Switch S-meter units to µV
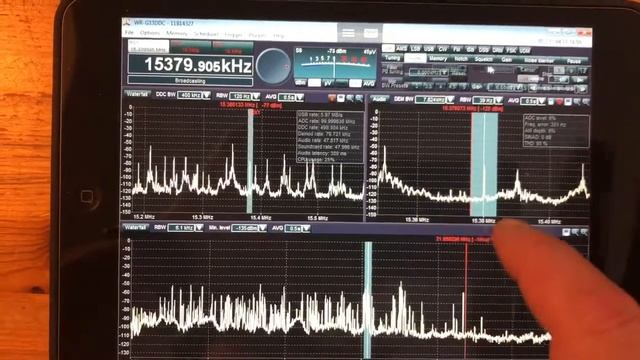This screenshot has height=360, width=640. coord(328,83)
